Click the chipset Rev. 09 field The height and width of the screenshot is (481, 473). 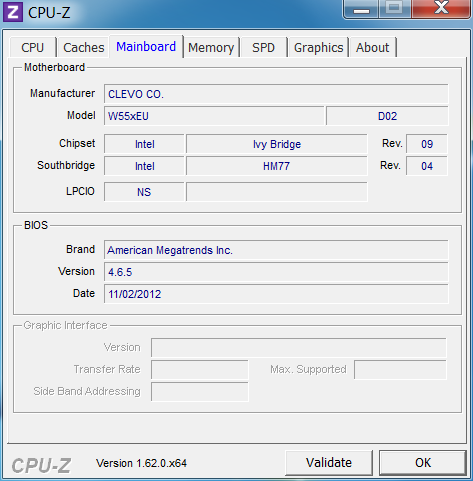pyautogui.click(x=427, y=144)
